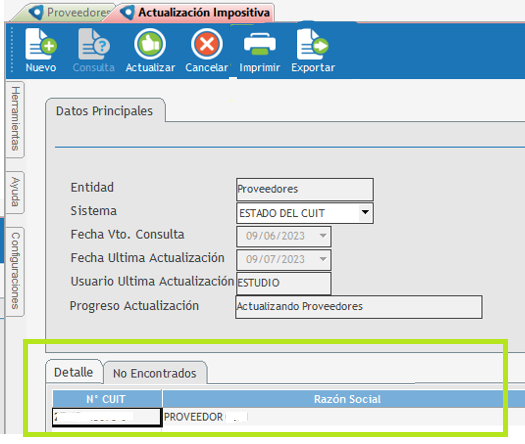Click the Usuario Ultima Actualización field ESTUDIO

(x=284, y=283)
